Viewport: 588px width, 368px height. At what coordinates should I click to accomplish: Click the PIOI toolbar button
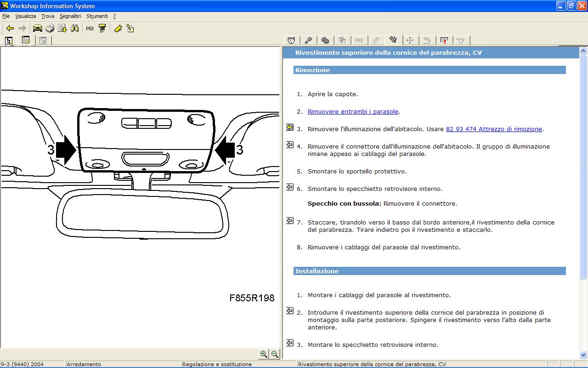coord(90,29)
